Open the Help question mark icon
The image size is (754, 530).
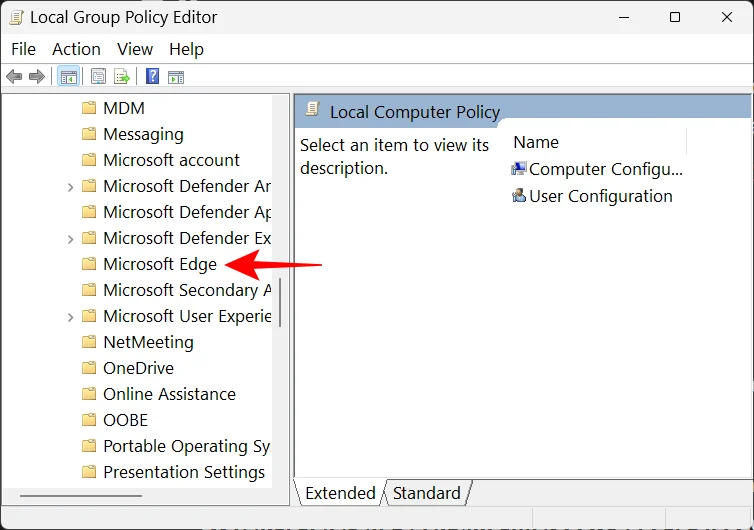coord(152,76)
